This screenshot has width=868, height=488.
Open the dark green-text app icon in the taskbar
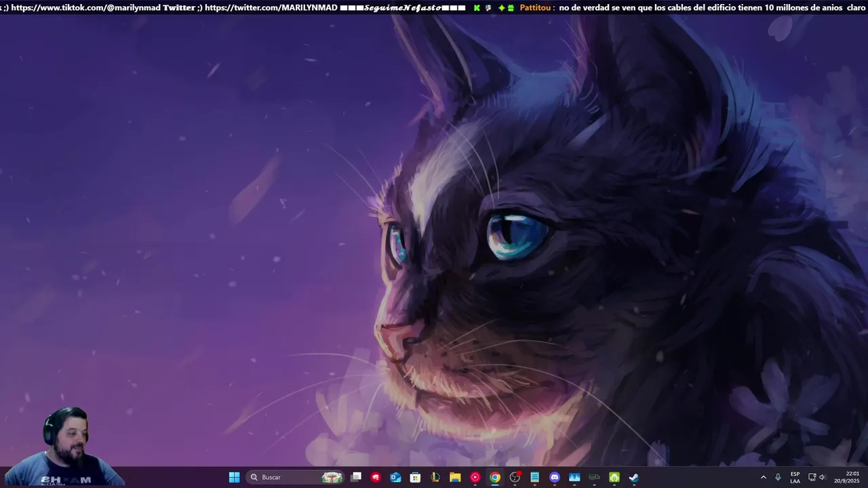[594, 477]
